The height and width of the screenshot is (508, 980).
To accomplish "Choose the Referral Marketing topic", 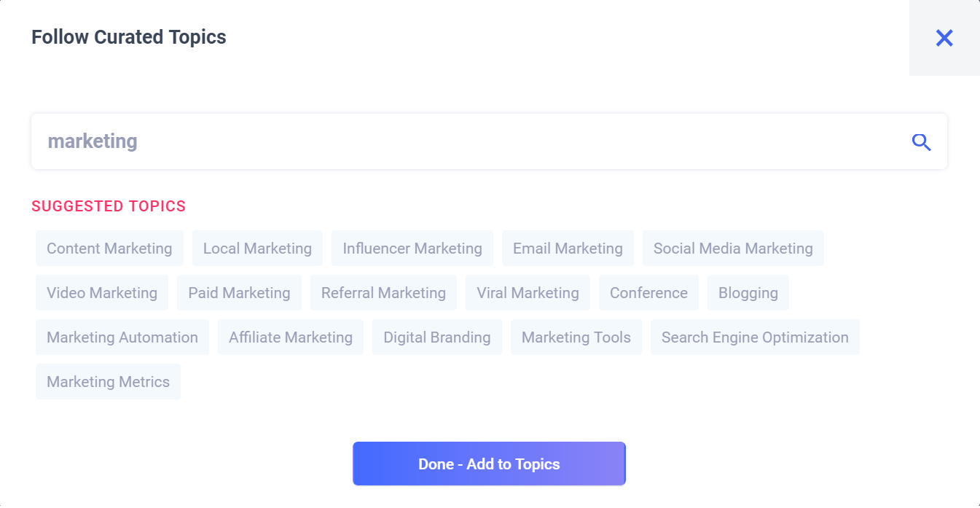I will [383, 293].
